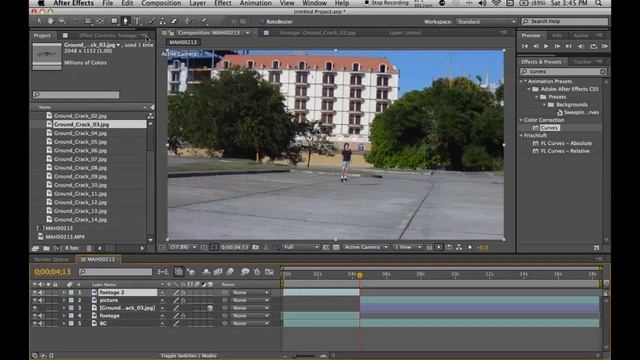Open the Animation menu
640x360 pixels.
256,3
